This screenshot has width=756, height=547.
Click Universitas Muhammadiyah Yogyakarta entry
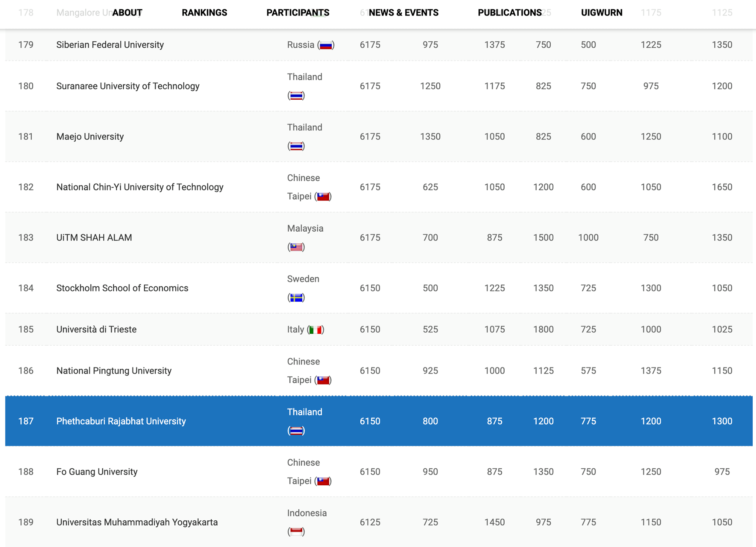pos(137,522)
